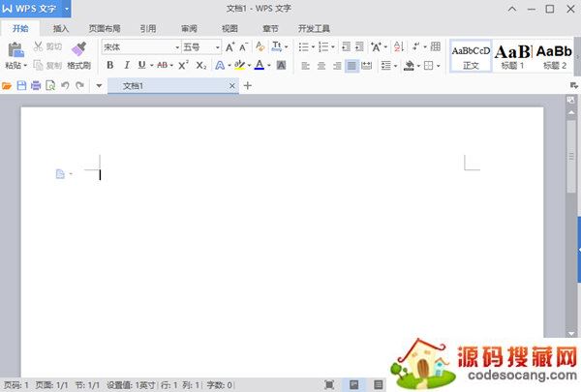
Task: Apply the 标题 2 style
Action: [x=554, y=56]
